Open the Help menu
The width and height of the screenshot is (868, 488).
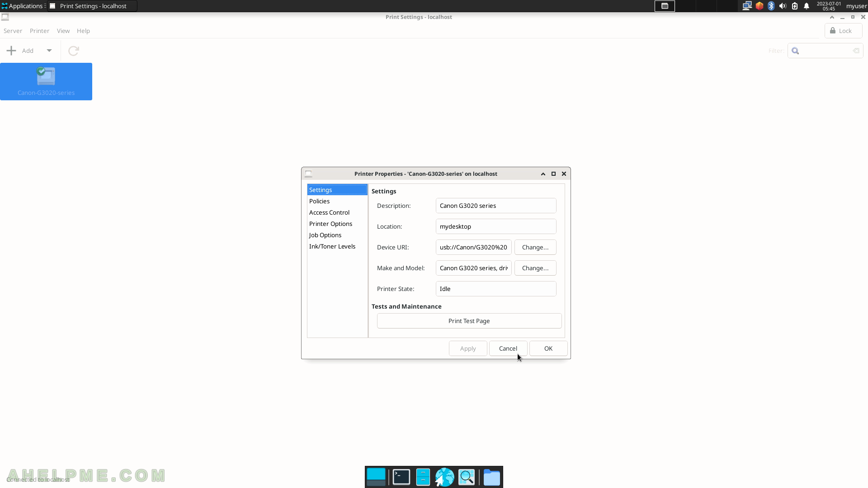[x=83, y=31]
